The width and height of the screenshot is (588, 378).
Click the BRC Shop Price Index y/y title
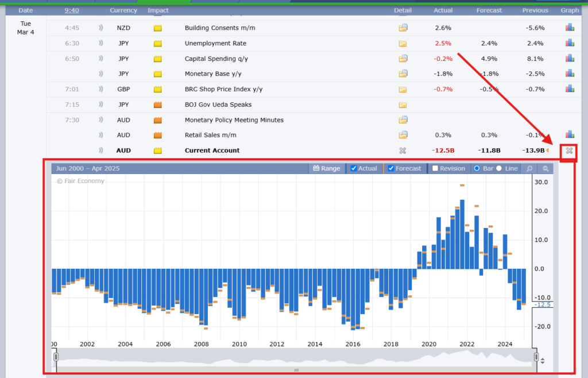(x=223, y=89)
